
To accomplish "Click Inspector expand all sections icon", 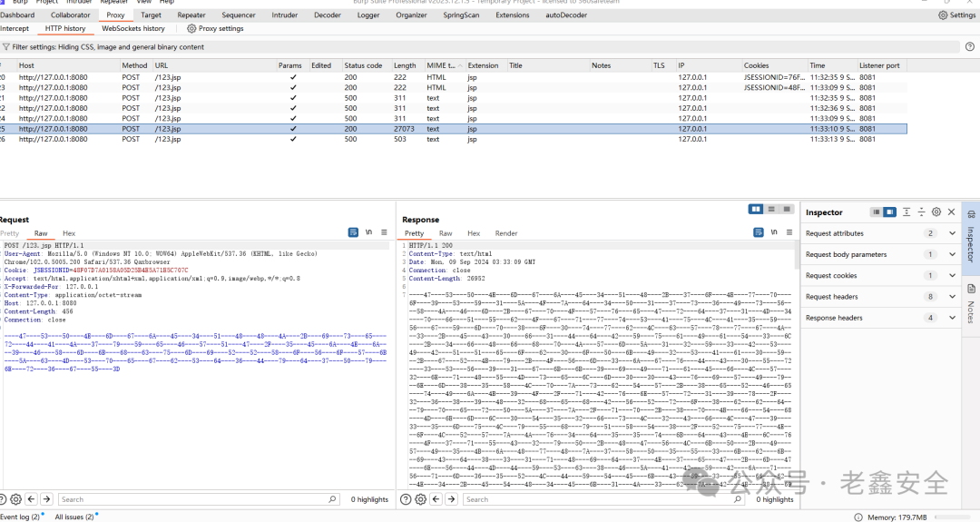I will 906,212.
